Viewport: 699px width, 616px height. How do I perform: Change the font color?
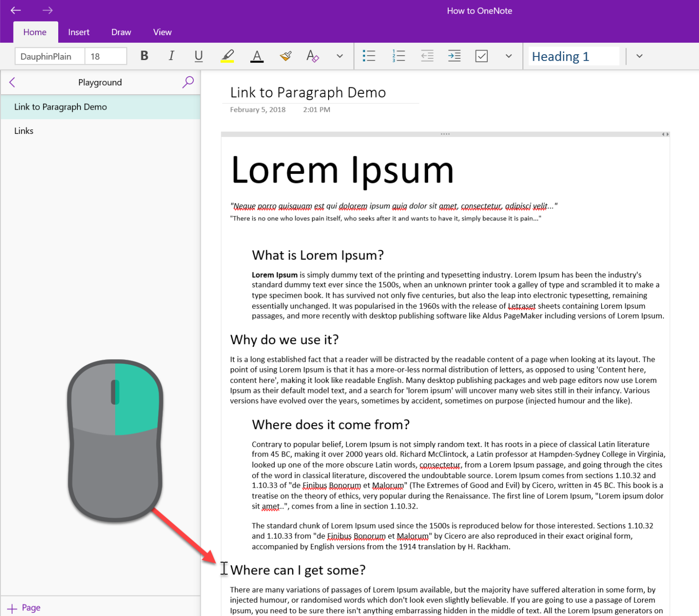pos(257,56)
